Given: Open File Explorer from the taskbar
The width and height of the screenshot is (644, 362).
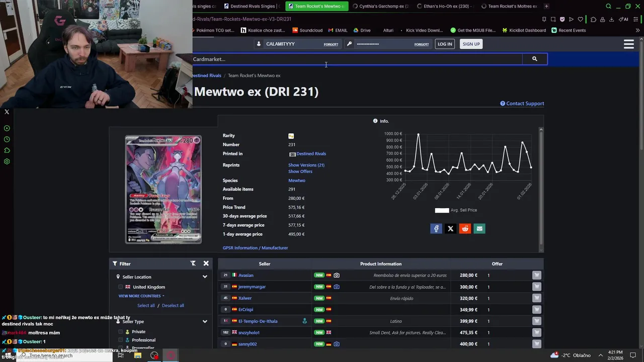Looking at the screenshot, I should point(137,355).
